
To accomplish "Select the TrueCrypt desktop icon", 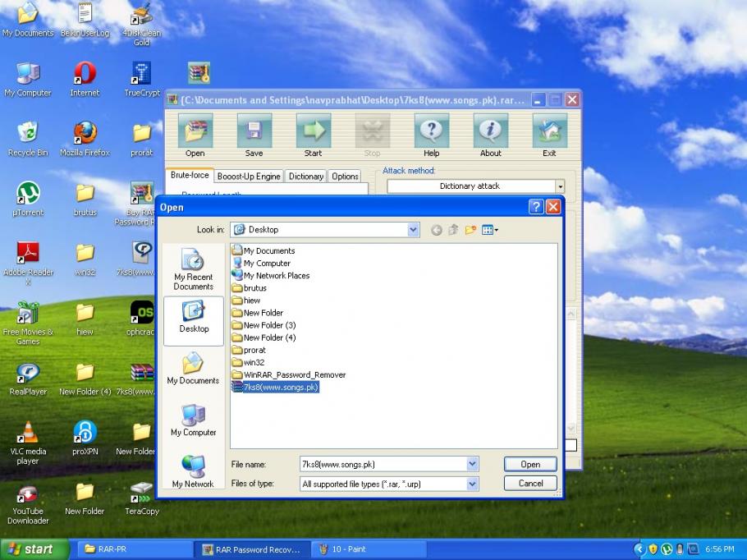I will click(x=141, y=80).
